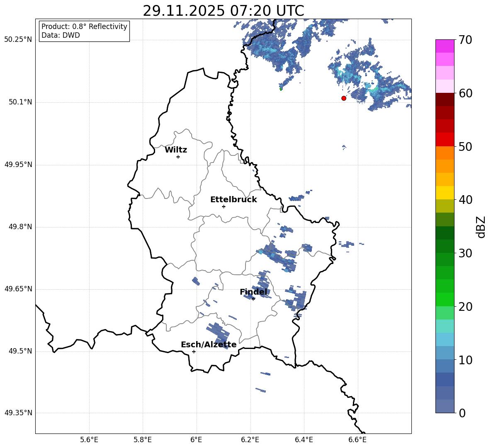
Task: Click longitude label 5.8°E
Action: point(143,440)
